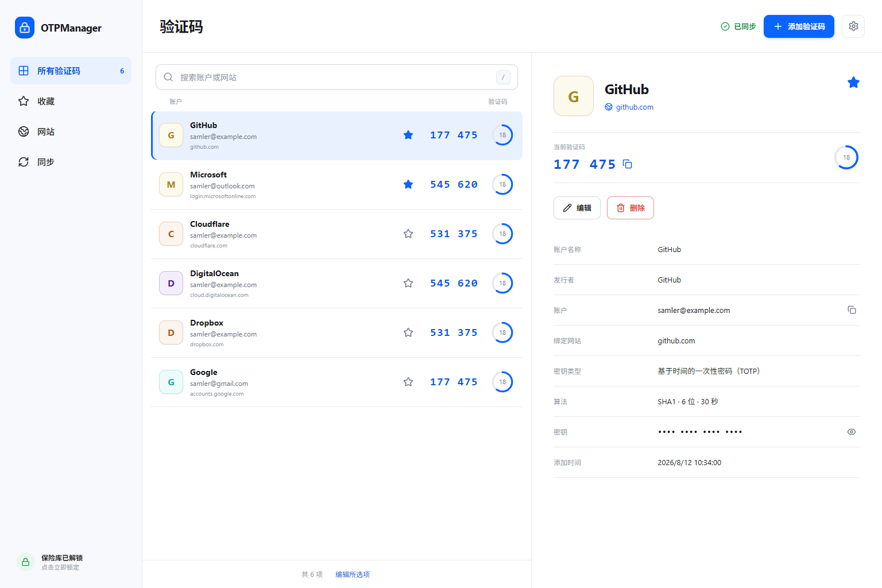Viewport: 882px width, 588px height.
Task: Select the Google account name in the list
Action: click(x=204, y=372)
